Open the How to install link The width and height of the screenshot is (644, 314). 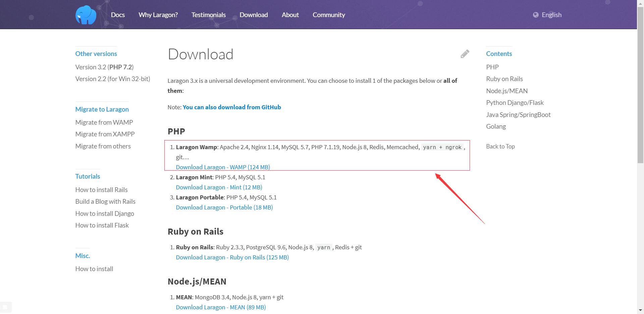point(94,269)
